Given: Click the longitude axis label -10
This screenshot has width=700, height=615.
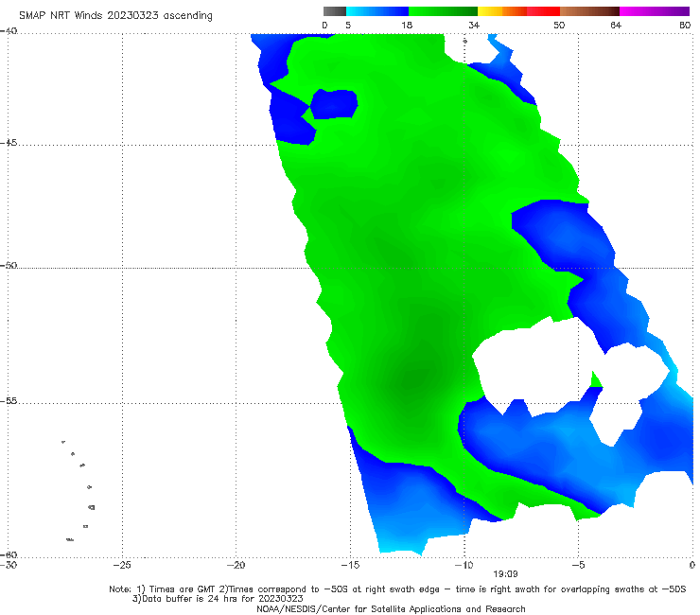Looking at the screenshot, I should [x=464, y=565].
